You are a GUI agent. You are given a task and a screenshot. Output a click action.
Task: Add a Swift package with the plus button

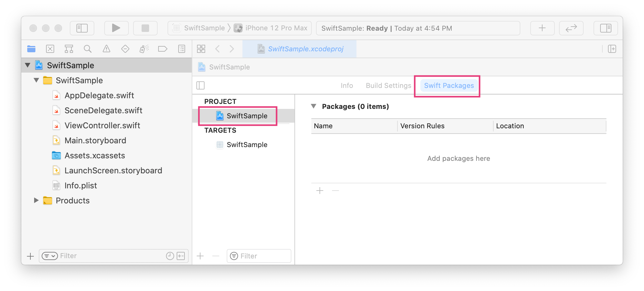(319, 191)
